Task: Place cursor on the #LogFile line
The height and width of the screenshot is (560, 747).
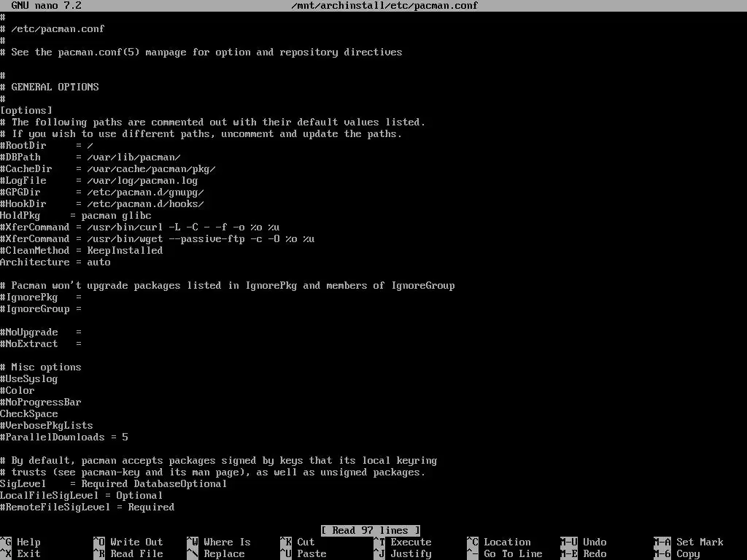Action: click(x=99, y=181)
